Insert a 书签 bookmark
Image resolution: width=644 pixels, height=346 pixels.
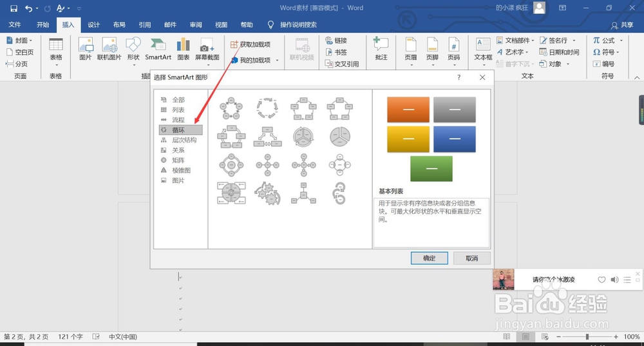pos(336,52)
